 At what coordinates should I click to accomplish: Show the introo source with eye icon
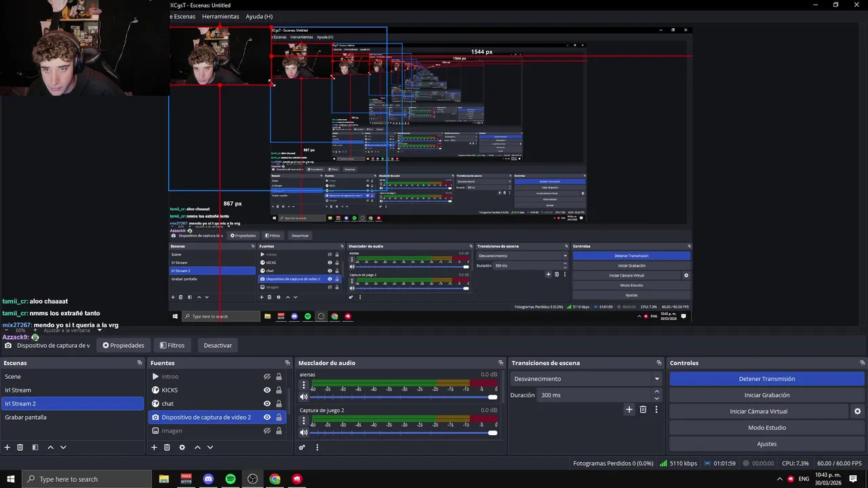point(267,377)
